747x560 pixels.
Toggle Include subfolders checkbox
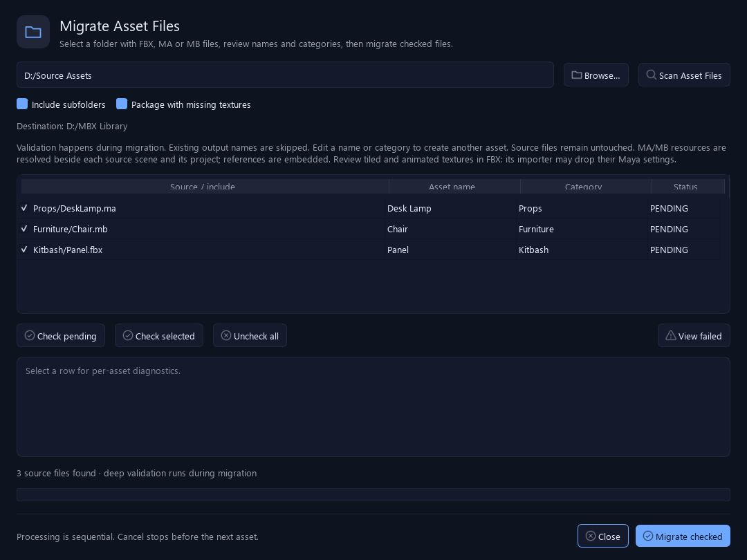[22, 104]
